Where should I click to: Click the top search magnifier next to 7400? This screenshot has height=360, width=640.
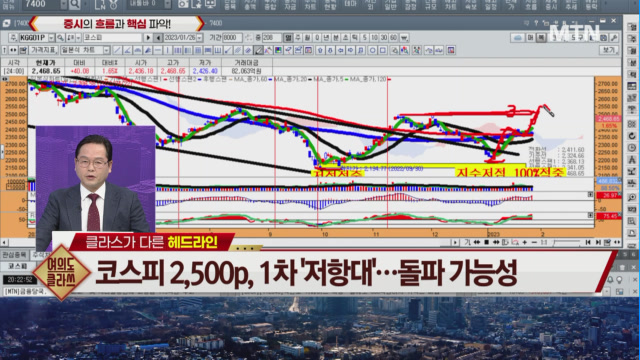(x=75, y=4)
